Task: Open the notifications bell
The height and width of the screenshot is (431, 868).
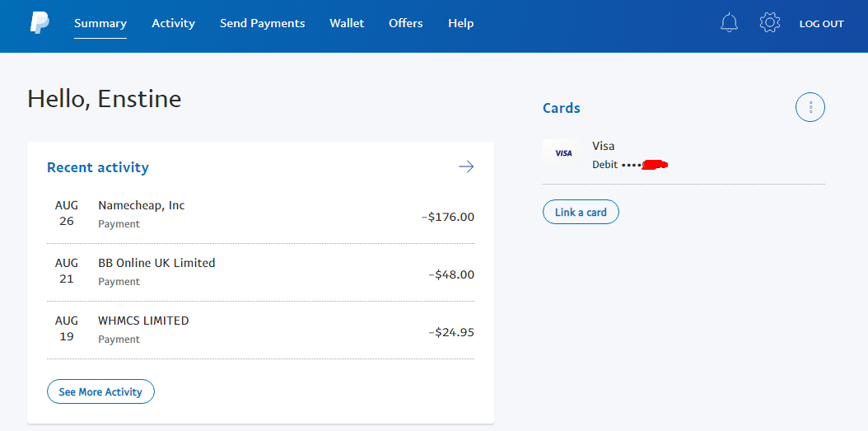Action: tap(729, 23)
